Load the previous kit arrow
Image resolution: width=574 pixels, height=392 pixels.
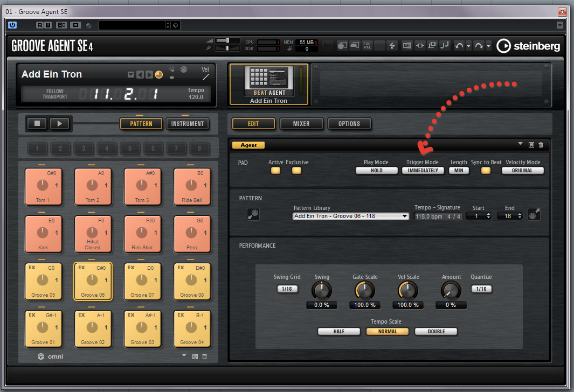tap(140, 75)
